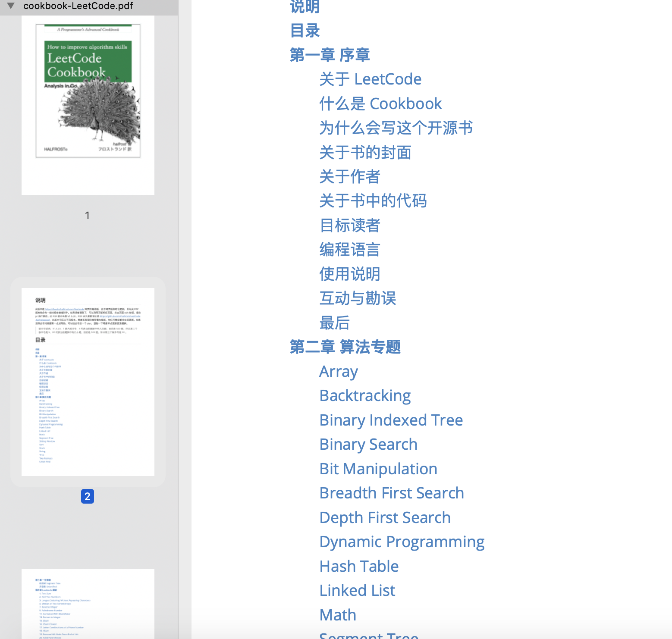Open the 目录 link
The image size is (672, 639).
pyautogui.click(x=305, y=31)
